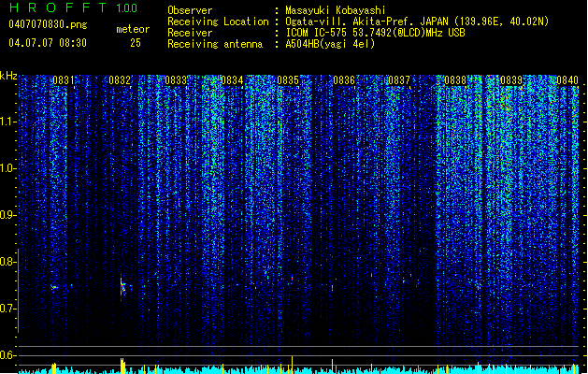Screen dimensions: 588x374
Task: Click the Receiving Location label
Action: (218, 22)
